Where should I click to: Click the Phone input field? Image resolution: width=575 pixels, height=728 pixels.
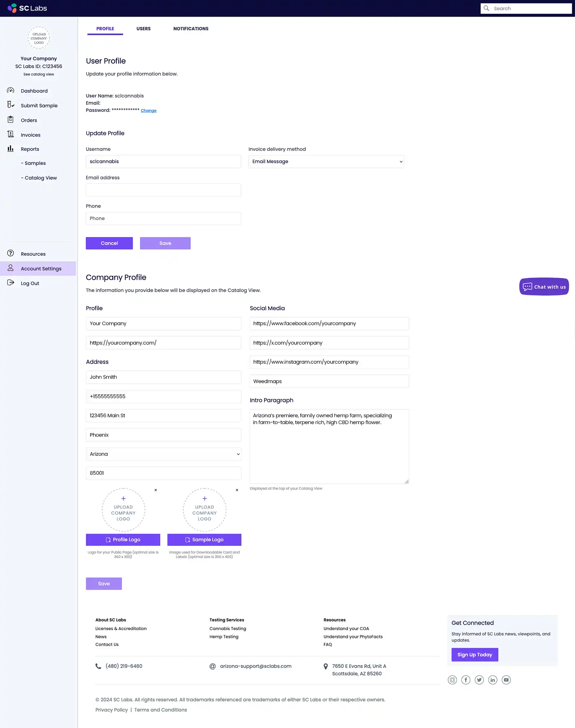pyautogui.click(x=163, y=218)
